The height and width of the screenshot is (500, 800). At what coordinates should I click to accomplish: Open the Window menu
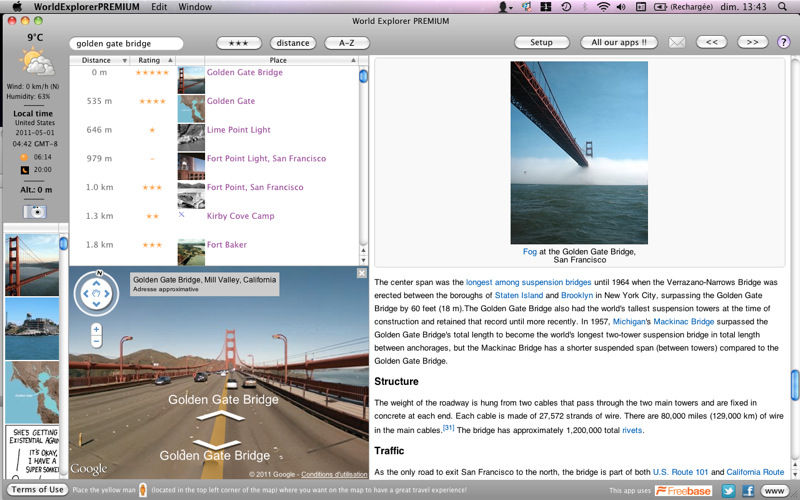tap(195, 7)
